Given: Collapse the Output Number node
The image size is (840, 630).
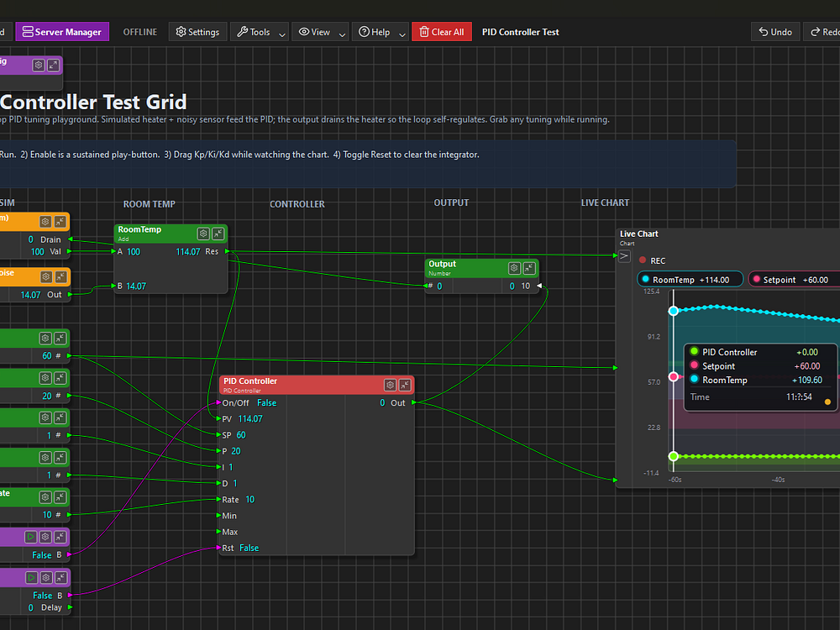Looking at the screenshot, I should pos(528,268).
